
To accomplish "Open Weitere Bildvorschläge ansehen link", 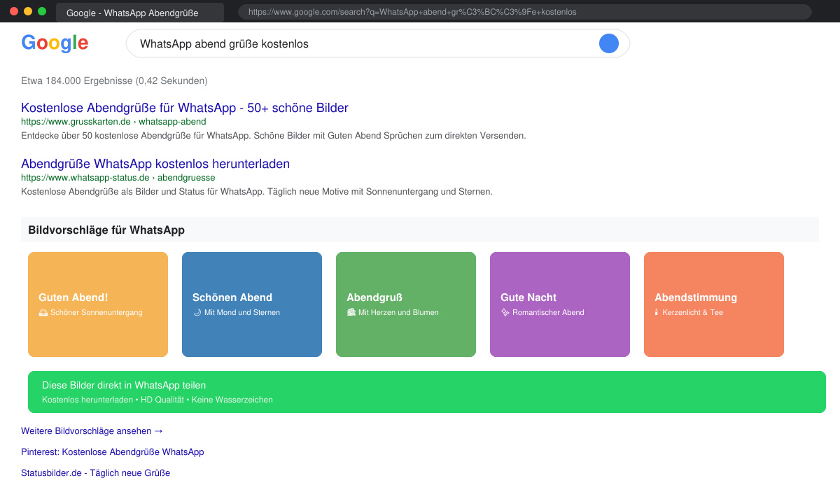I will pos(92,431).
